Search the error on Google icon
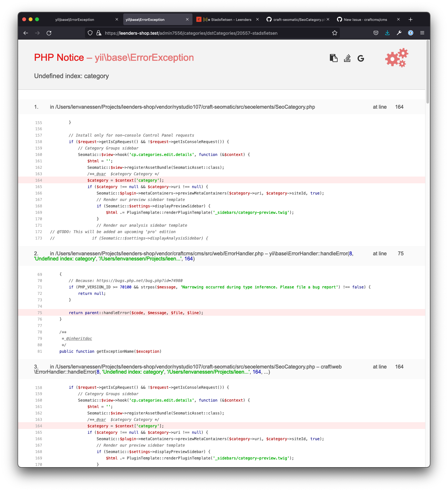Viewport: 448px width, 491px height. point(361,58)
